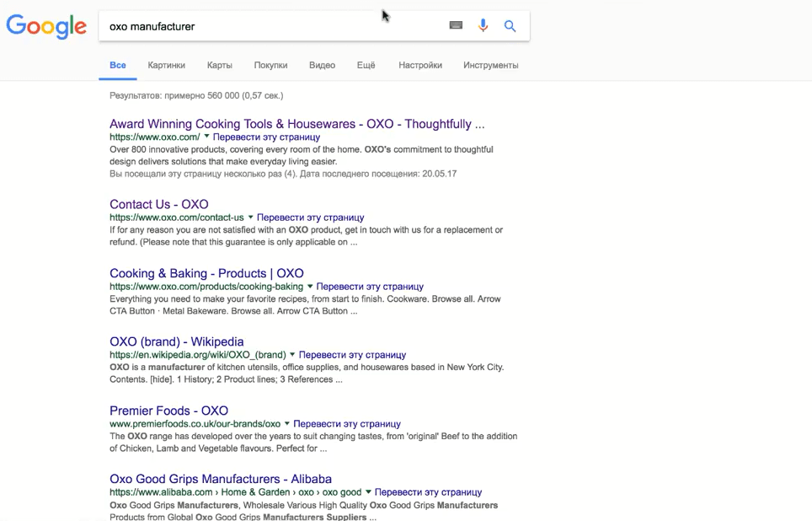Open 'Oxo Good Grips Manufacturers - Alibaba' result
This screenshot has width=812, height=521.
[221, 479]
